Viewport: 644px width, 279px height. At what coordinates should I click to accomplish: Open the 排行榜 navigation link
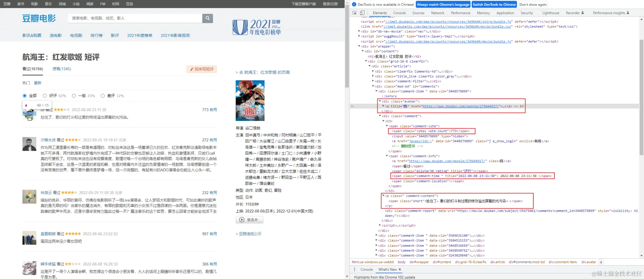97,36
